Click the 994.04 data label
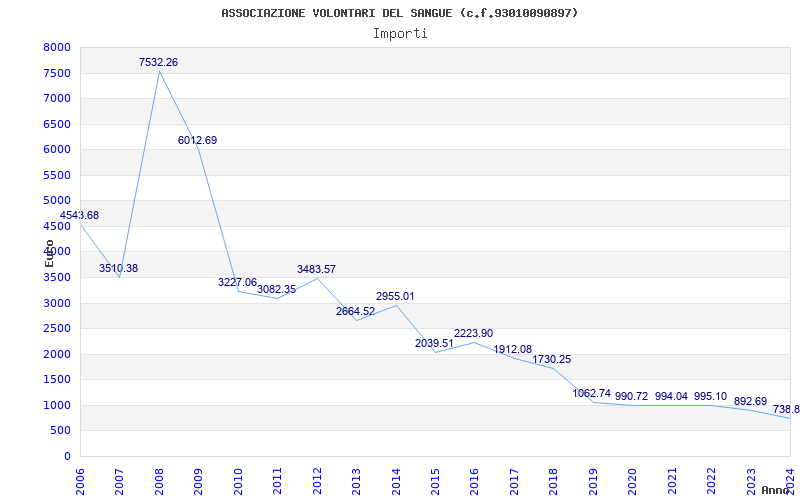This screenshot has width=800, height=500. [671, 396]
